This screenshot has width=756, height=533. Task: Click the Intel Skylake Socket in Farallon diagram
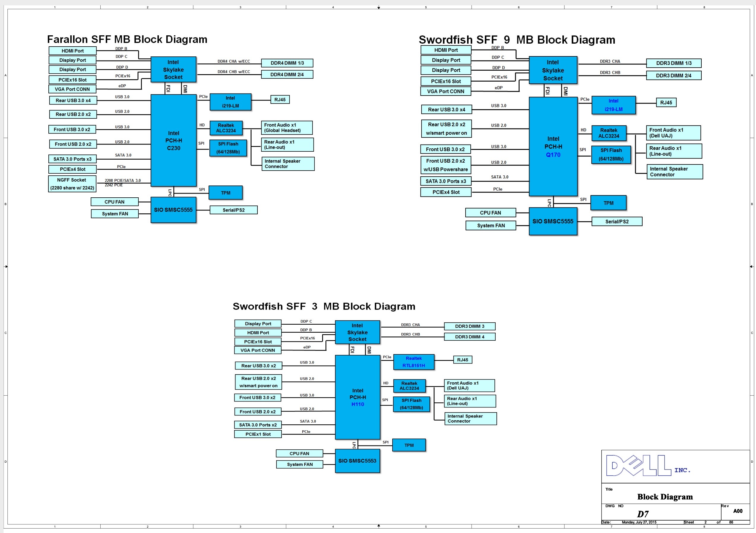tap(173, 69)
